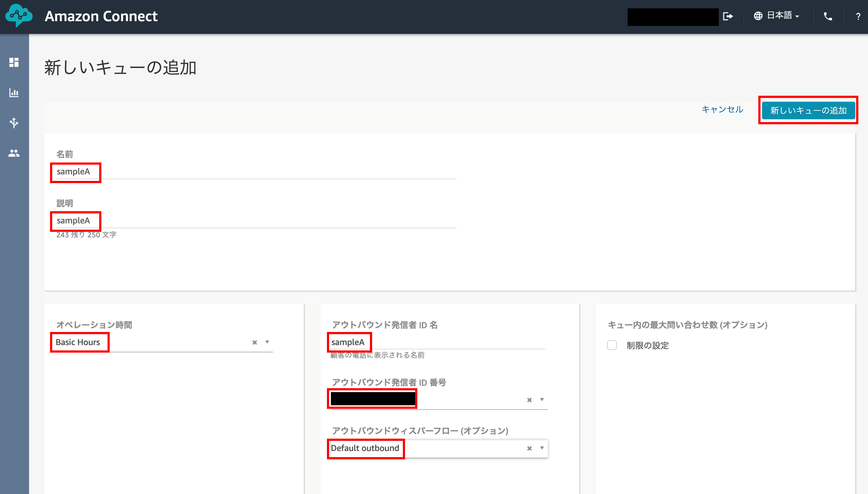Open the 日本語 language dropdown
Viewport: 868px width, 494px height.
777,16
